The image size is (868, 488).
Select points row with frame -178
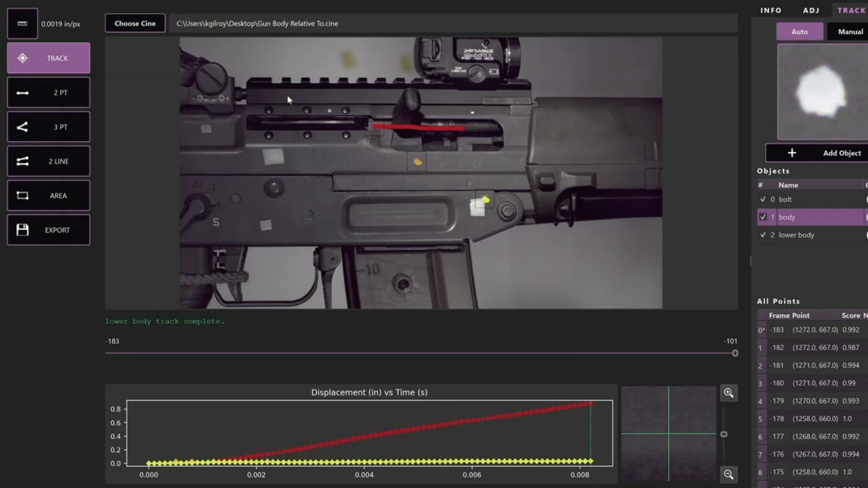coord(812,419)
